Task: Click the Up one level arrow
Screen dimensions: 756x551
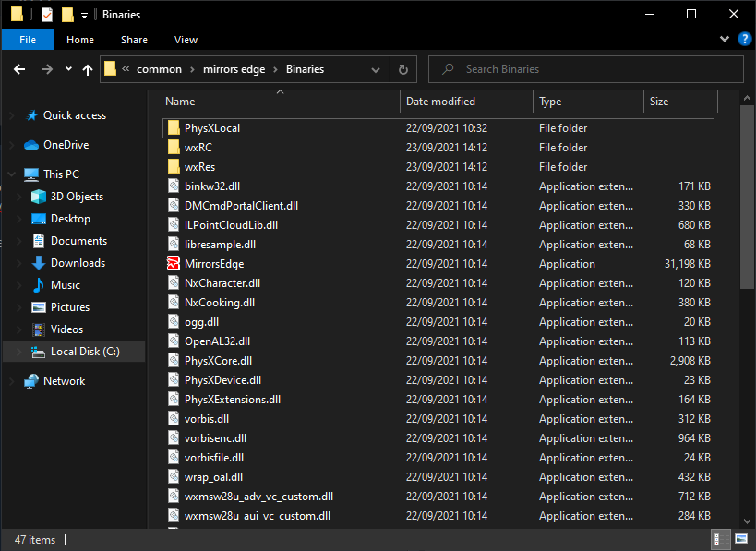Action: click(x=88, y=69)
